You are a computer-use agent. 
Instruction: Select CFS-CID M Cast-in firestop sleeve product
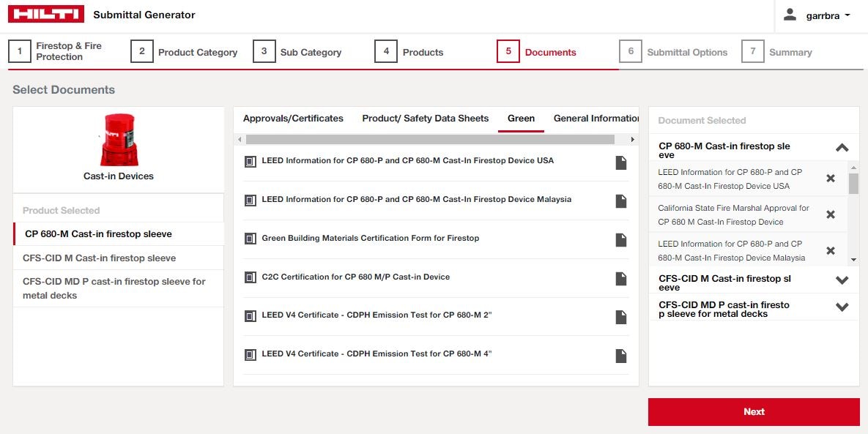coord(119,258)
